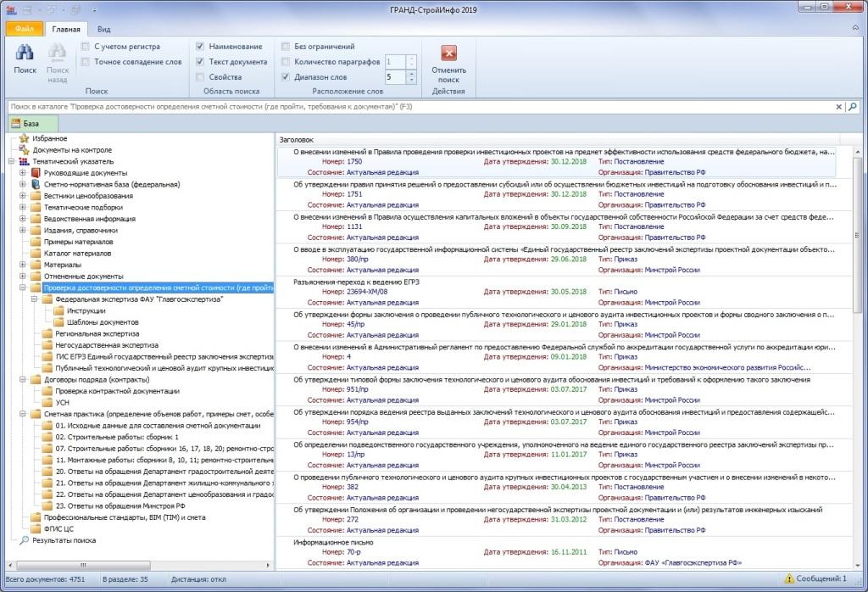
Task: Increase the Диапазон слов value with up arrow
Action: [x=411, y=74]
